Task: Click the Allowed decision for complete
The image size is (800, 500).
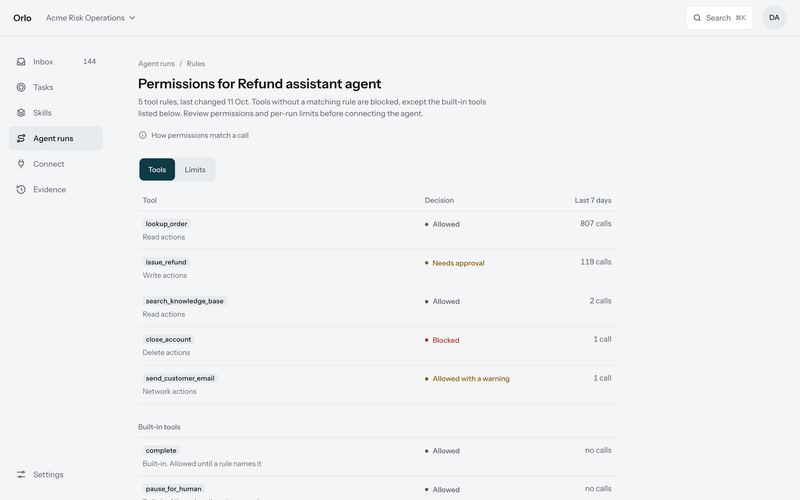Action: [x=442, y=451]
